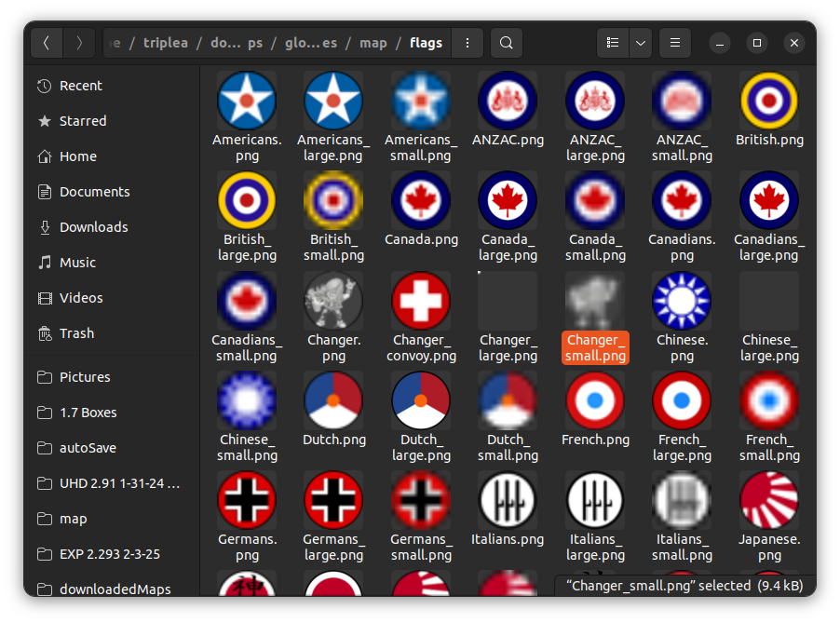This screenshot has width=840, height=623.
Task: Select the Americans_small.png file icon
Action: [x=421, y=101]
